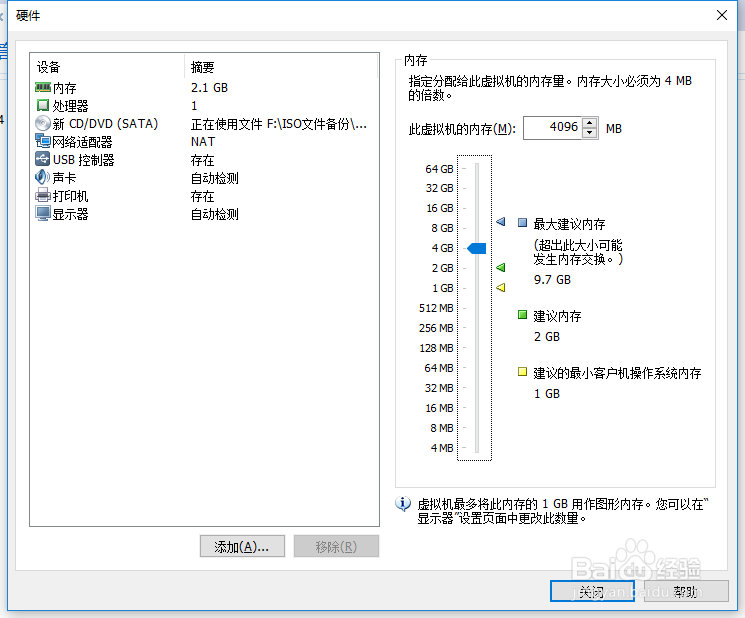
Task: Select the 新 CD/DVD (SATA) row label
Action: tap(105, 124)
